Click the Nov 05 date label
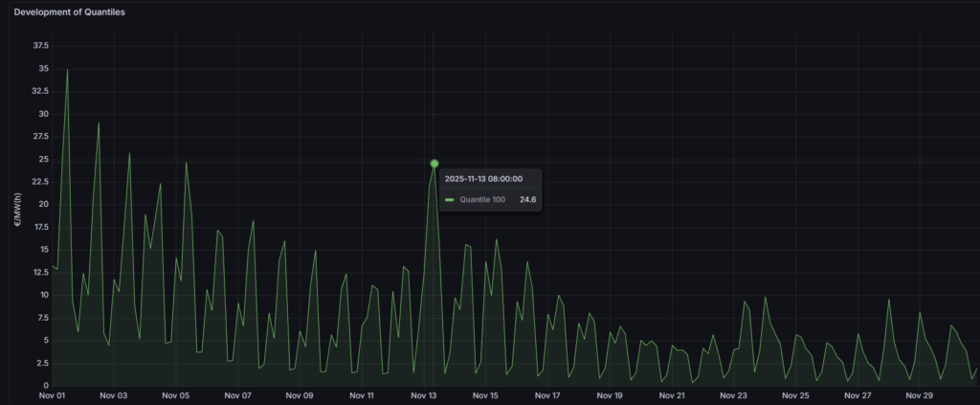The width and height of the screenshot is (980, 405). [x=176, y=394]
